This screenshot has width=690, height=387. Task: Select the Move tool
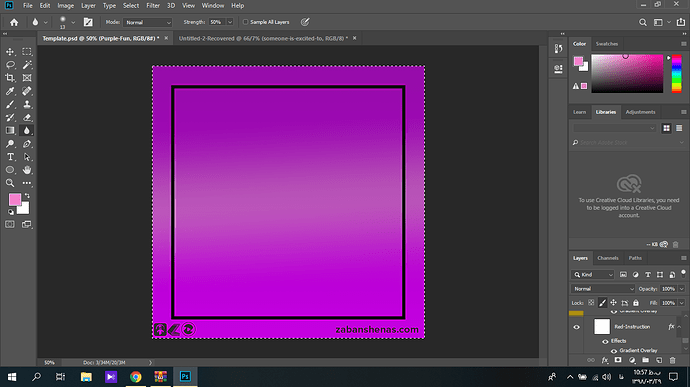(x=10, y=52)
